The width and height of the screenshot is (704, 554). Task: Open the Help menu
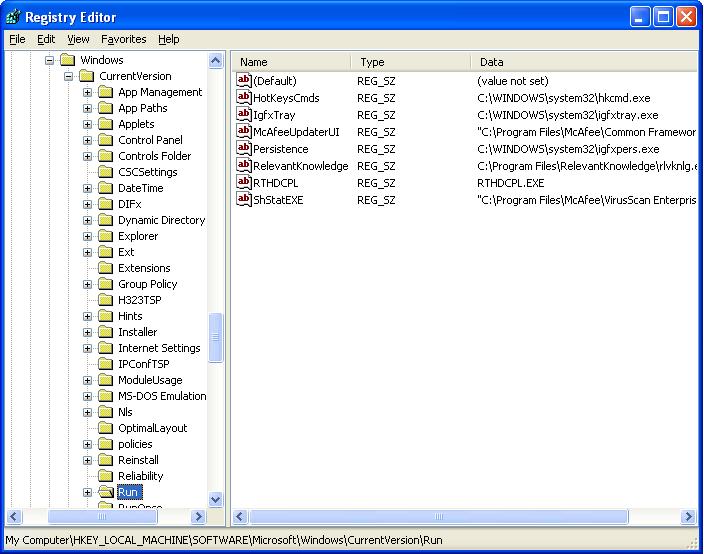[x=168, y=40]
